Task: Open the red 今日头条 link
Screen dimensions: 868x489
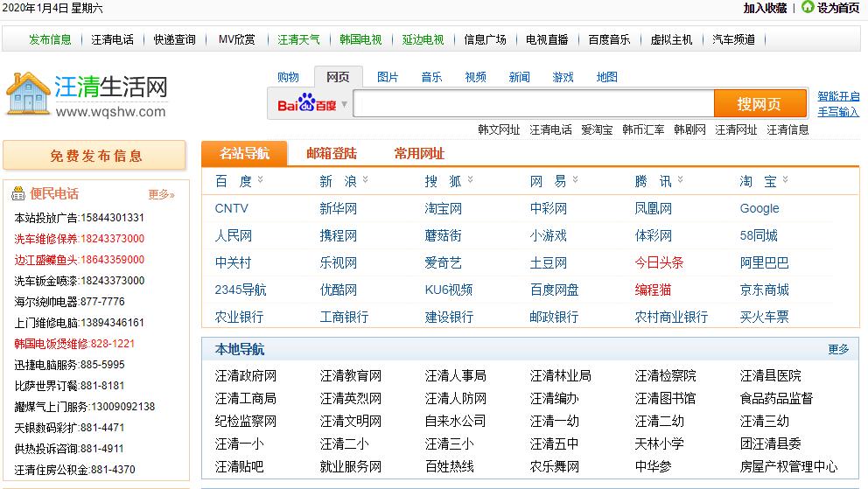Action: point(659,262)
